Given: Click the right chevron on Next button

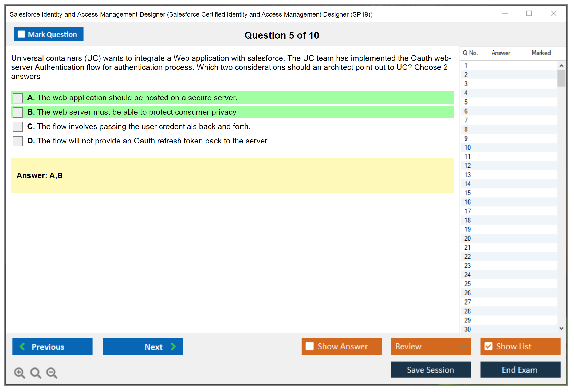Looking at the screenshot, I should coord(173,346).
